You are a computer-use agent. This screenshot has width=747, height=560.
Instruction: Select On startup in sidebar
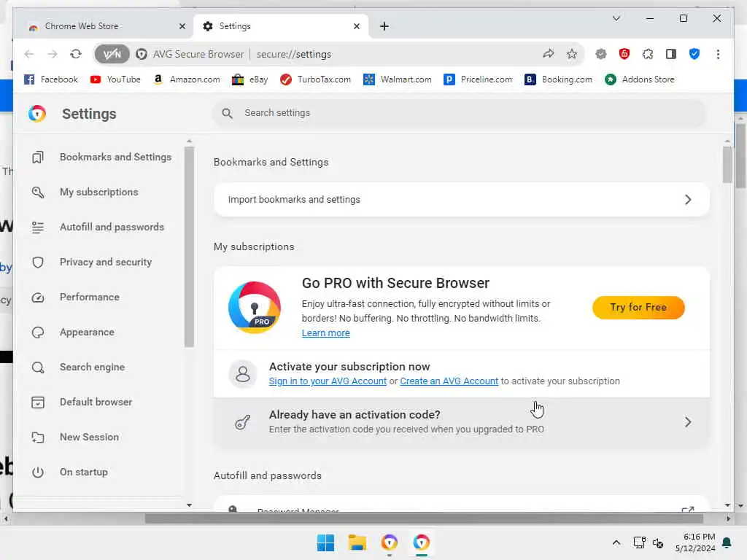click(70, 472)
